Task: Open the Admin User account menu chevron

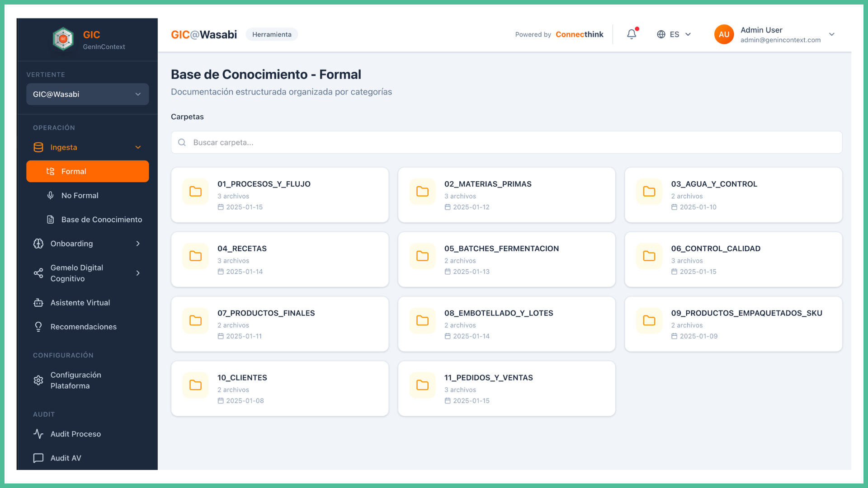Action: point(832,34)
